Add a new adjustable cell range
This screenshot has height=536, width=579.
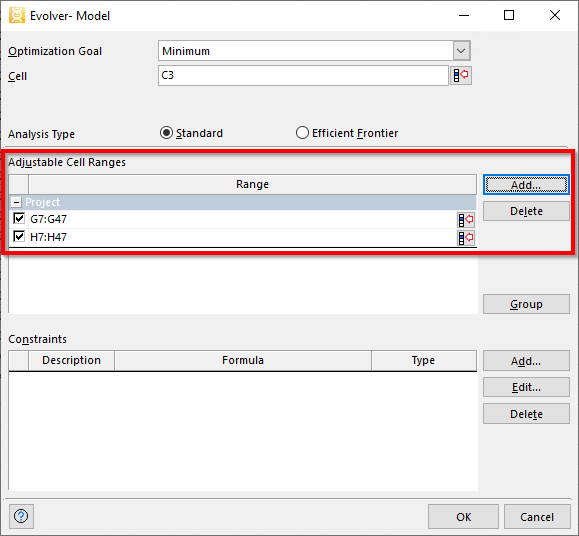pyautogui.click(x=526, y=185)
